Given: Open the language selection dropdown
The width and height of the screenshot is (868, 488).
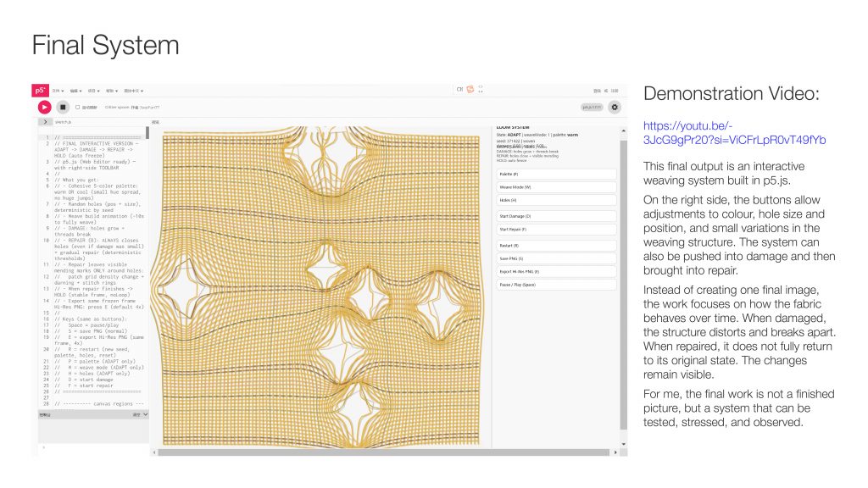Looking at the screenshot, I should pos(134,90).
